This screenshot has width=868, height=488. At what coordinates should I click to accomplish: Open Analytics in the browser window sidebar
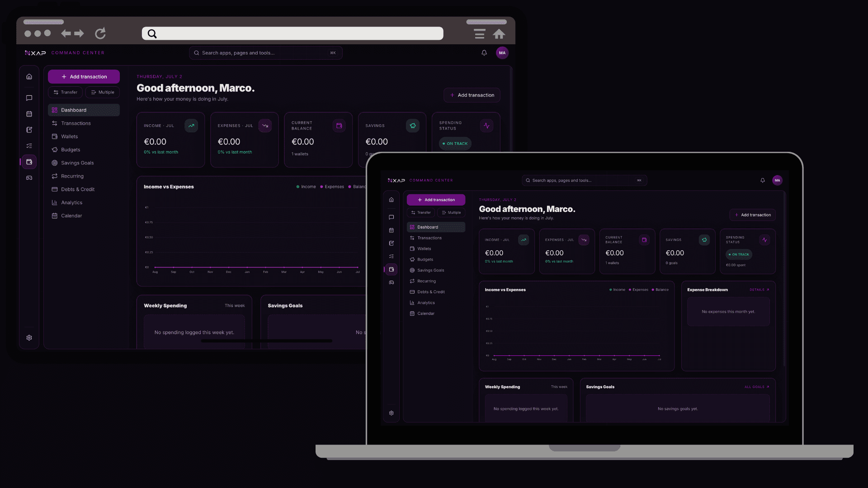84,203
